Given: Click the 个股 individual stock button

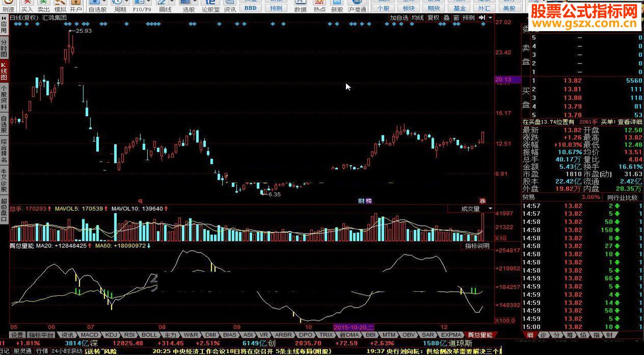Looking at the screenshot, I should click(384, 8).
